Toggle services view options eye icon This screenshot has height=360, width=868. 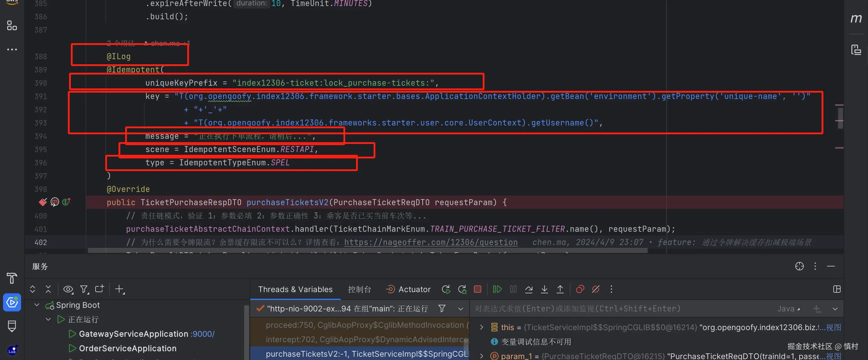(68, 289)
